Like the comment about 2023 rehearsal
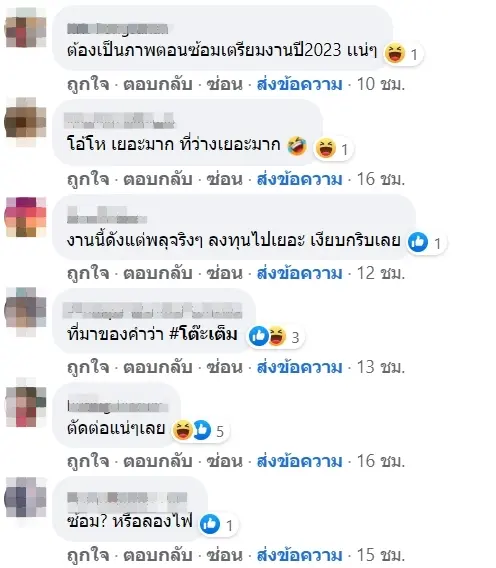496x568 pixels. [88, 84]
